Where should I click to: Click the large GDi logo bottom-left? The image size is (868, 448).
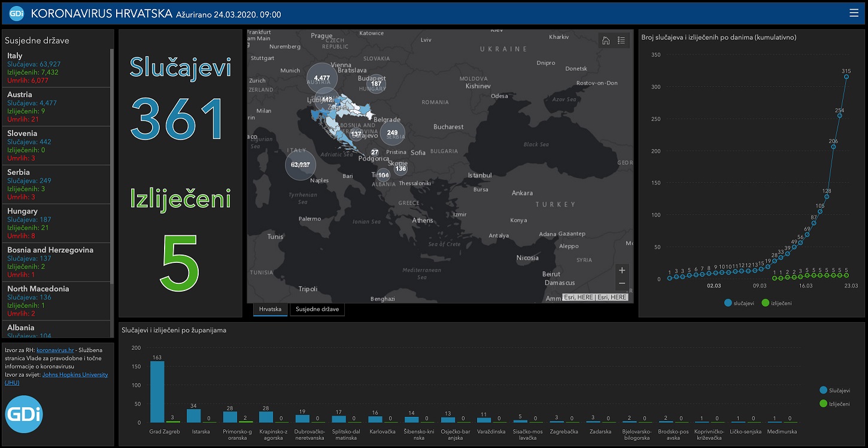[x=24, y=414]
